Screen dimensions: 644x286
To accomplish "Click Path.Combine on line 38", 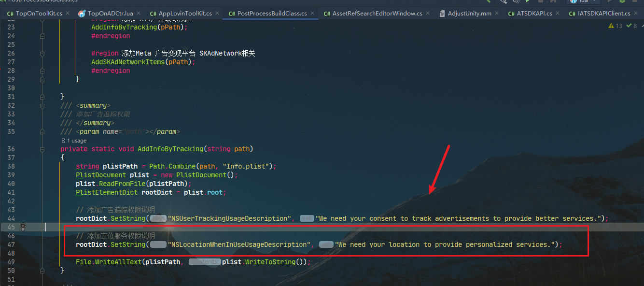I will pos(172,166).
